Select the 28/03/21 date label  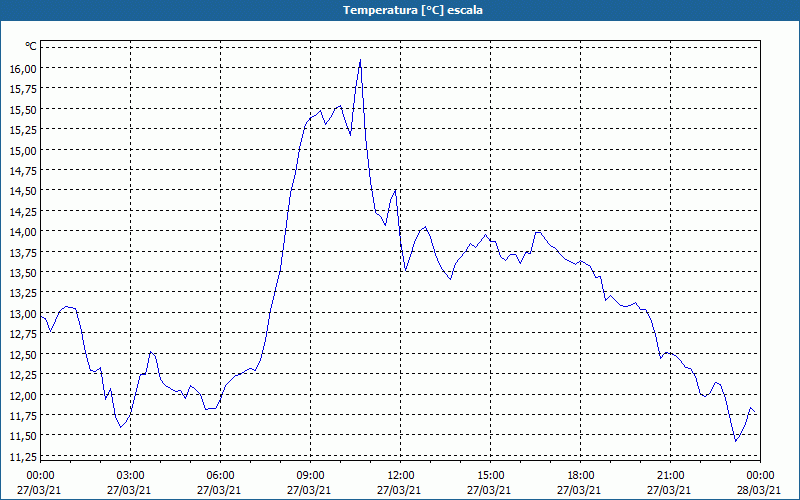[759, 490]
